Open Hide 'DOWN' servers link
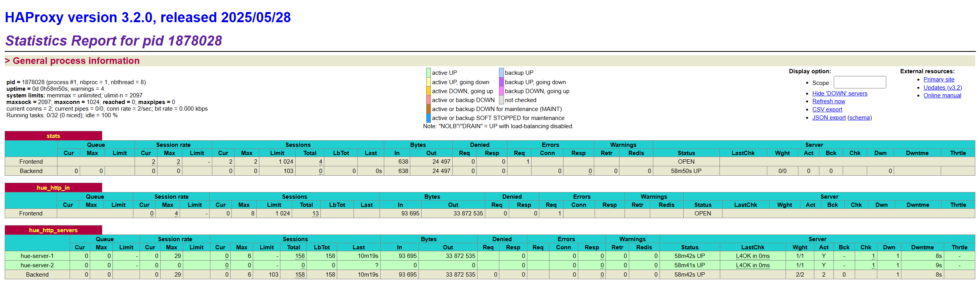Screen dimensions: 980x284 pyautogui.click(x=840, y=93)
